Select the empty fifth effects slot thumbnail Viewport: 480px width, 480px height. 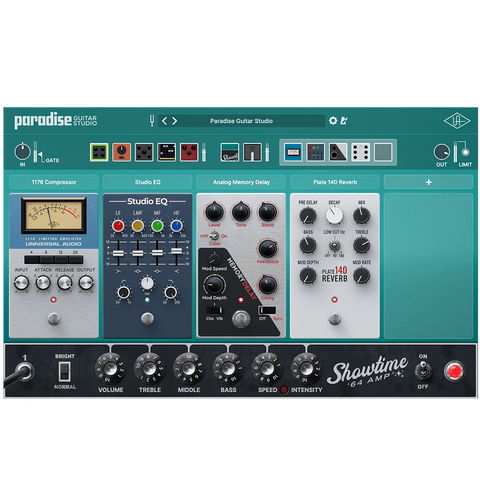tap(383, 152)
